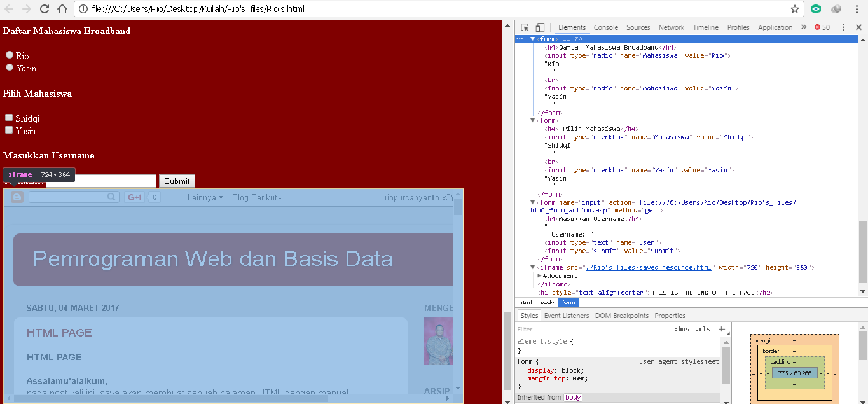The width and height of the screenshot is (868, 404).
Task: Select the Event Listeners tab
Action: pos(567,316)
